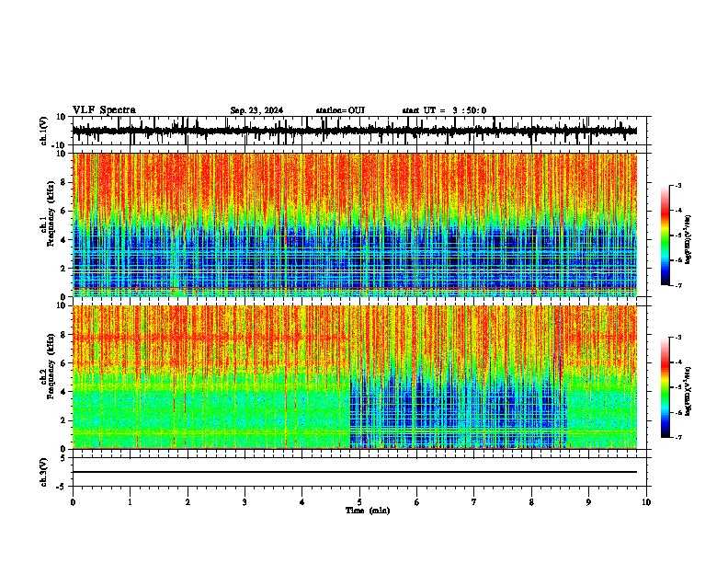Click the '-7' label on ch.2 colorbar
Screen dimensions: 728x563
pos(678,437)
